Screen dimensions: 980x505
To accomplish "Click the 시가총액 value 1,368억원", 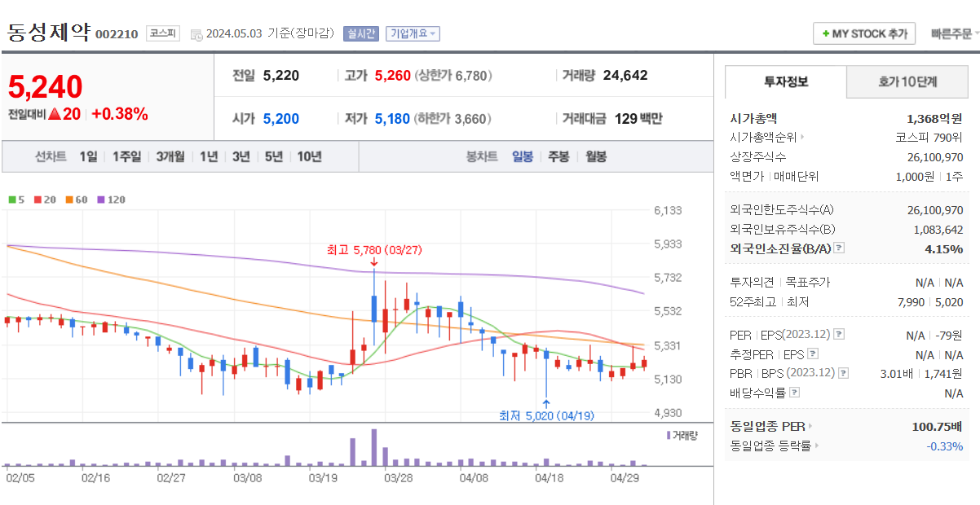I will 934,118.
